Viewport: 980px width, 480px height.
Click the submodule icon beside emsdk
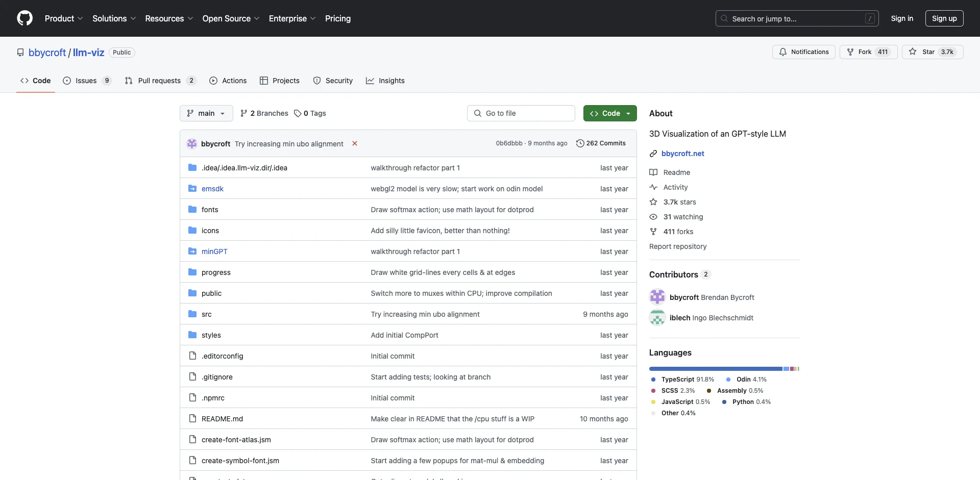[192, 189]
